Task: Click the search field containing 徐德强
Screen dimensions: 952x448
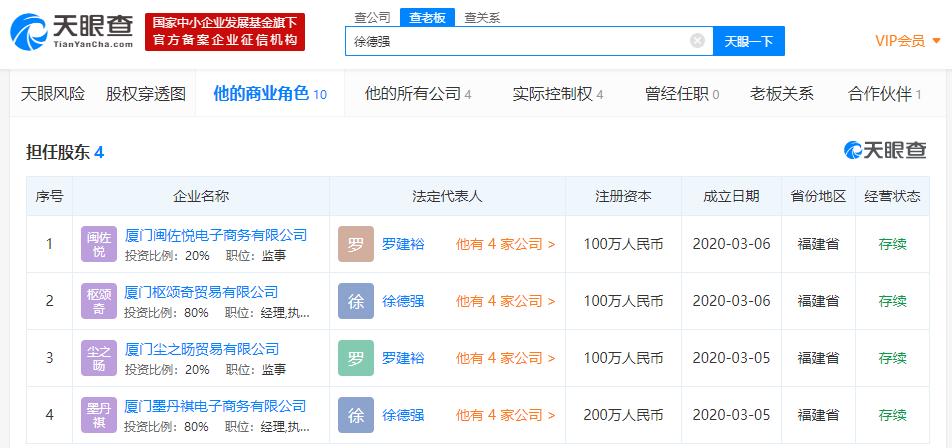Action: pos(515,41)
